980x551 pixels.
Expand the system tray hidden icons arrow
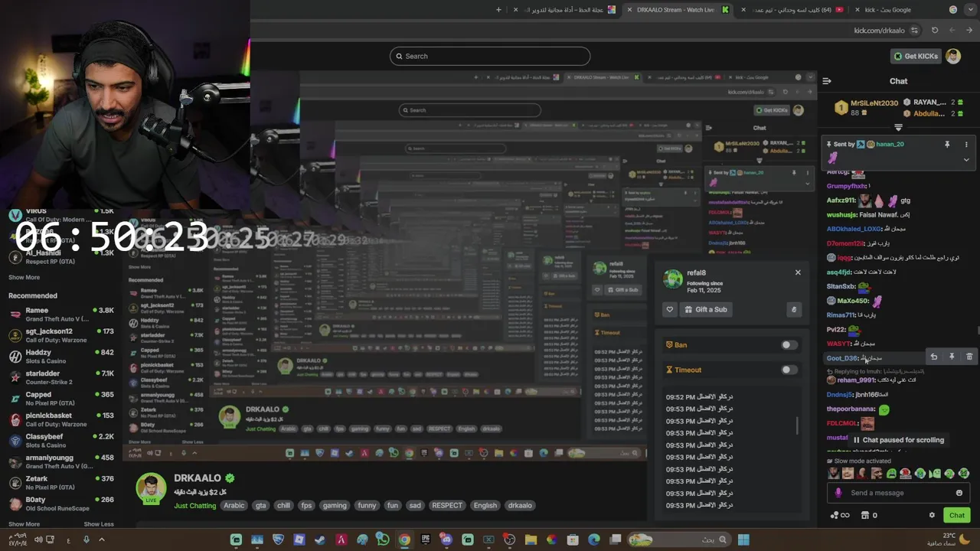pos(101,540)
